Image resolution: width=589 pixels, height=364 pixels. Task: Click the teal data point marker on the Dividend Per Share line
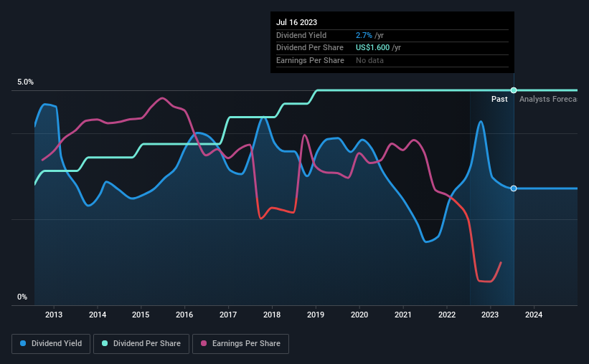point(514,90)
